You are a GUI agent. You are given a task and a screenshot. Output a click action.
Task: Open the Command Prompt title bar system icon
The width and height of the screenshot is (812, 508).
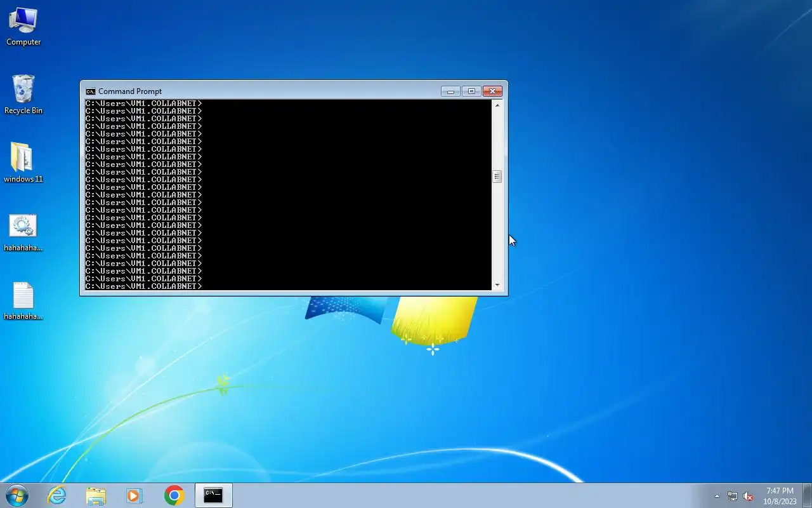tap(91, 91)
